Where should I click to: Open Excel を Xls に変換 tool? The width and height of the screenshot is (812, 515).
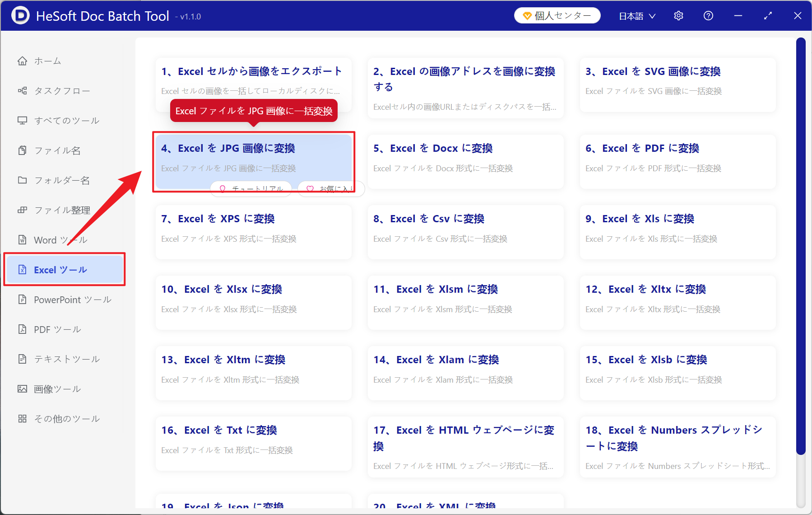(678, 232)
